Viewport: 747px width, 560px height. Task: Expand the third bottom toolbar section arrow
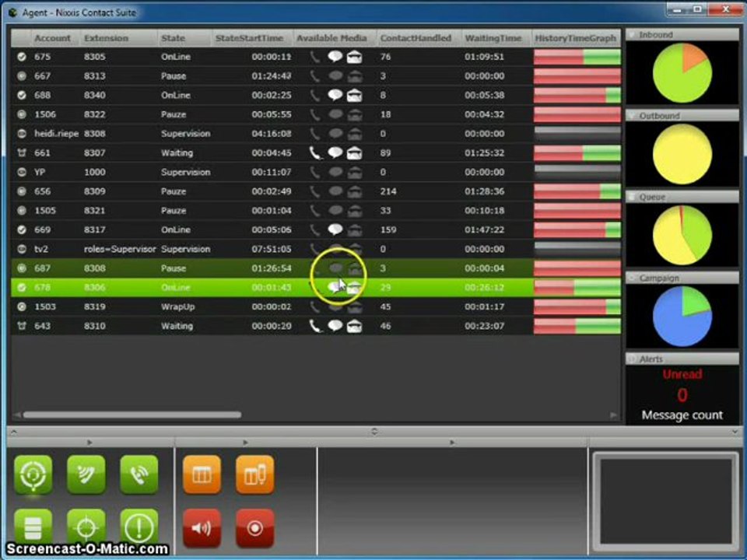click(451, 443)
